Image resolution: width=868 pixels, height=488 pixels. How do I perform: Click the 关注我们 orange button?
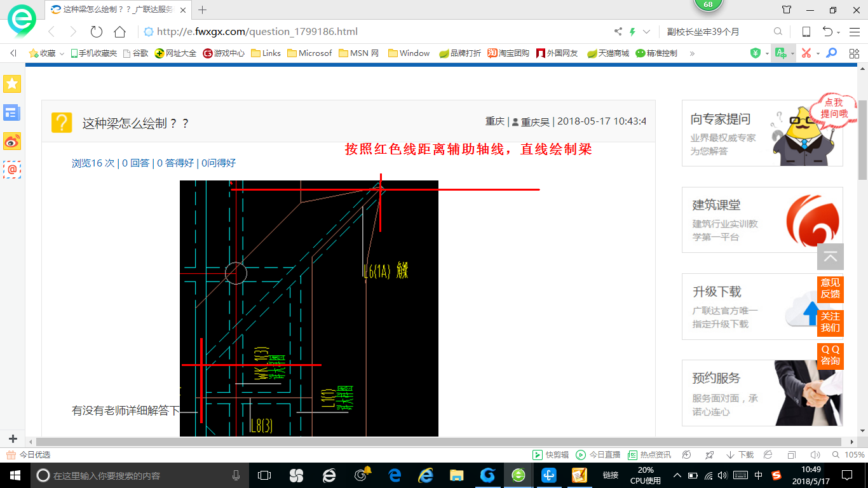[831, 322]
